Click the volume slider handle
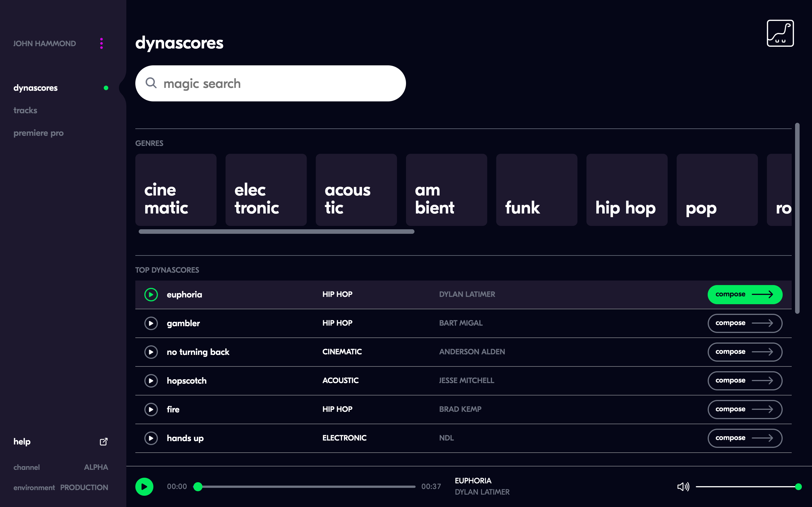 (x=798, y=486)
